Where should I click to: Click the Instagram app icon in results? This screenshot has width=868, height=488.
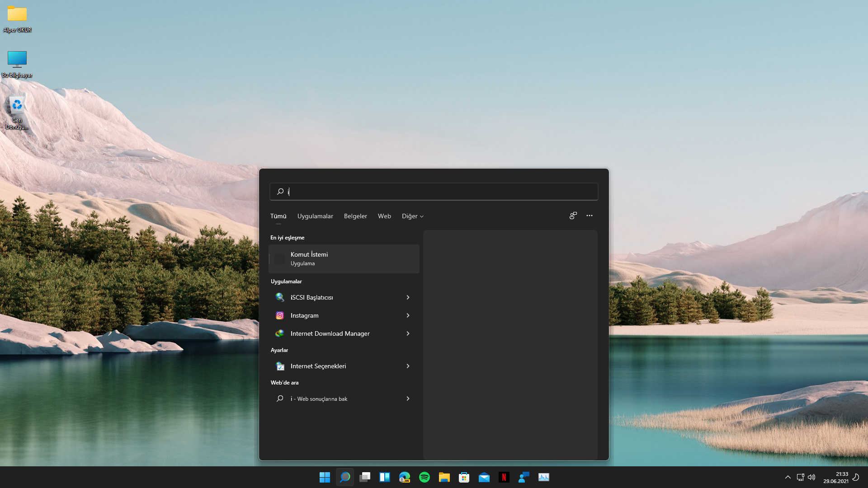click(280, 315)
